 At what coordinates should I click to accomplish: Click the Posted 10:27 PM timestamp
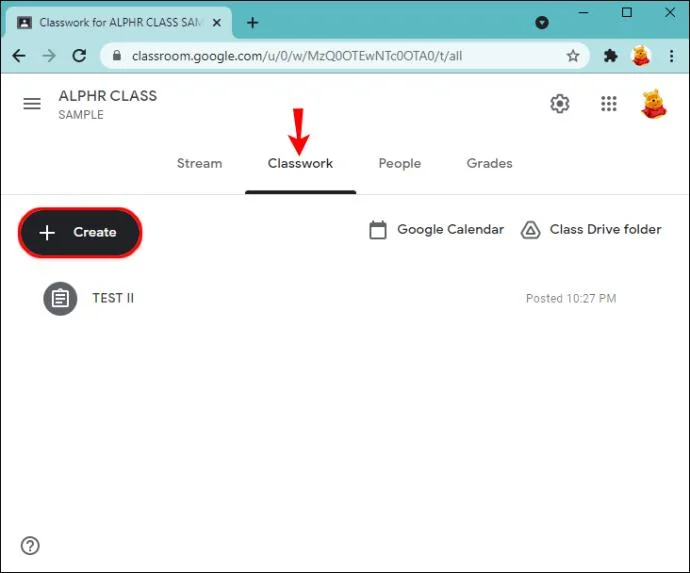[x=571, y=298]
